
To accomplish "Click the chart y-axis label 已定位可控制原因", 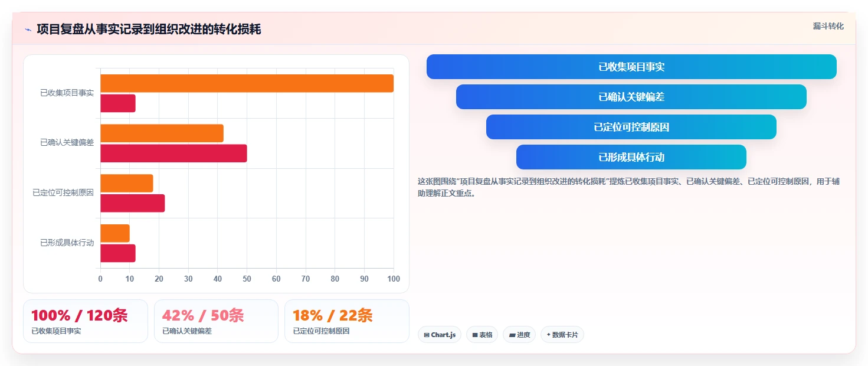I will [63, 192].
